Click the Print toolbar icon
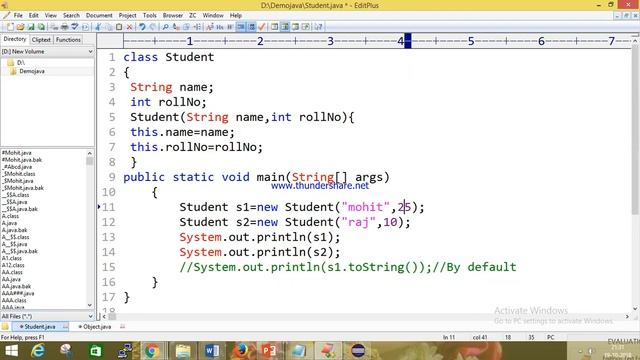 [64, 27]
